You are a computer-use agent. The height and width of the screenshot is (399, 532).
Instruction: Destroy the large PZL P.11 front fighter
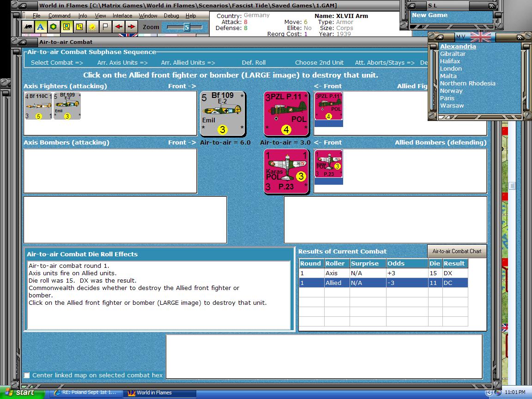click(x=287, y=114)
